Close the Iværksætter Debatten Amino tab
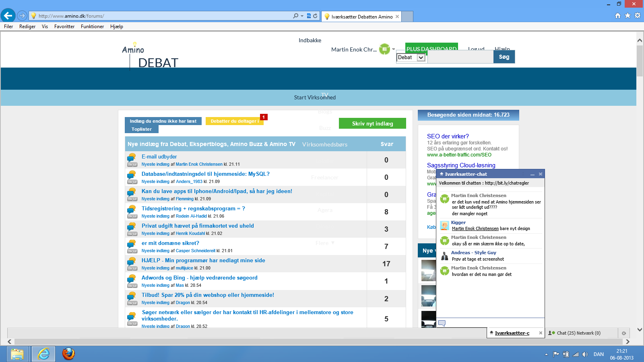644x362 pixels. click(397, 16)
